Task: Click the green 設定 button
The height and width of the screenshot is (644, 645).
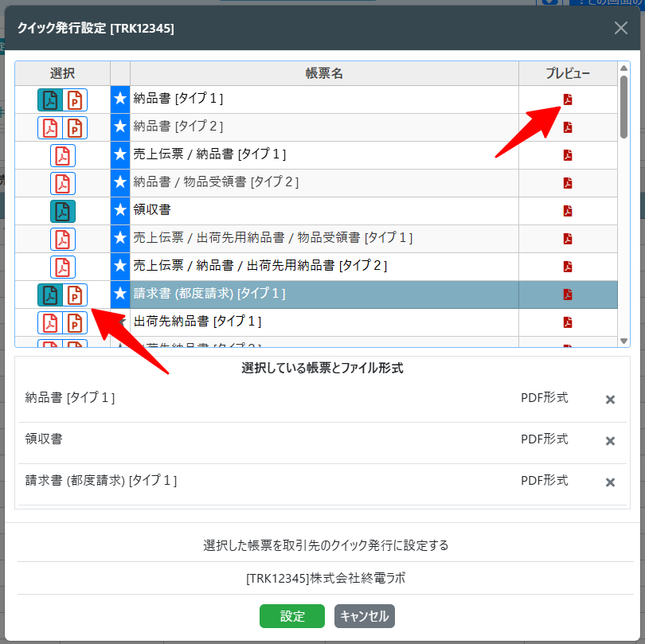Action: click(291, 616)
